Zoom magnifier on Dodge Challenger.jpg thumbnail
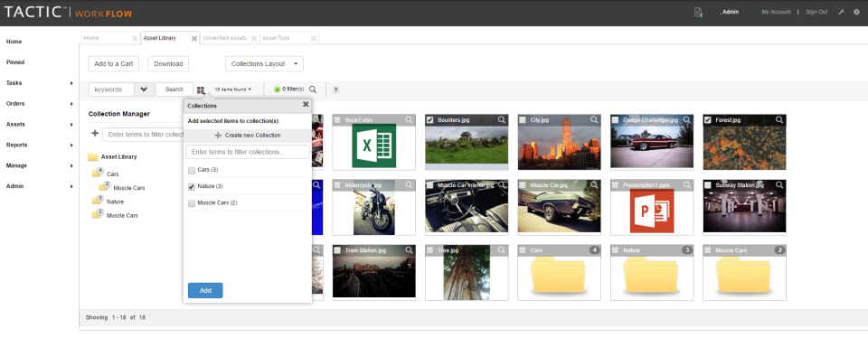The width and height of the screenshot is (868, 357). coord(686,119)
